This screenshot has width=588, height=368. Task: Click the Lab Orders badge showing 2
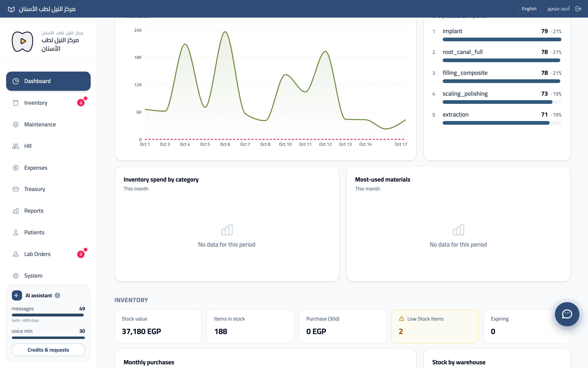81,254
